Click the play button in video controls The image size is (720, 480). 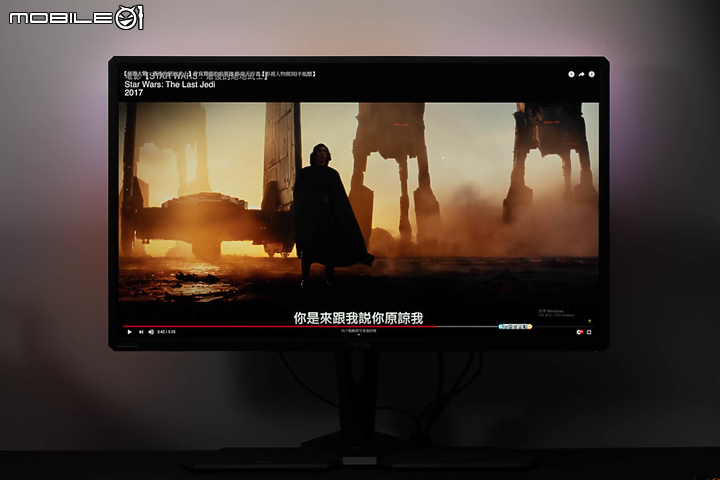pos(129,332)
